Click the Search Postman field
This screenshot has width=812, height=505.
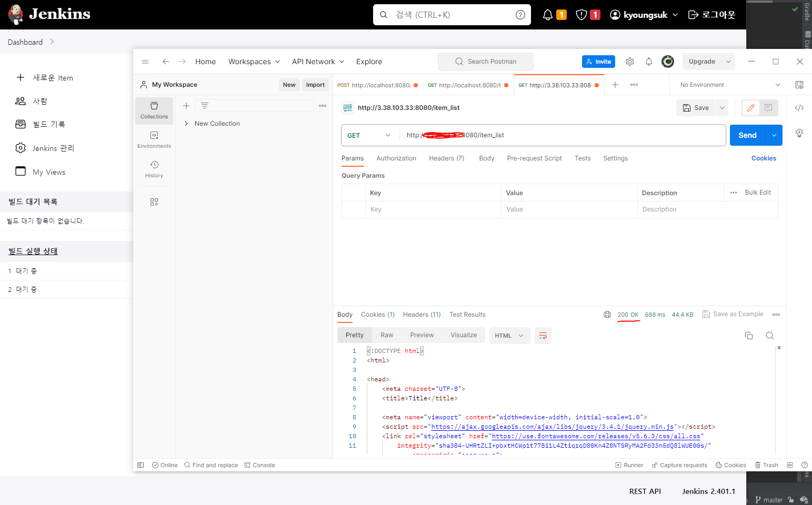click(486, 62)
